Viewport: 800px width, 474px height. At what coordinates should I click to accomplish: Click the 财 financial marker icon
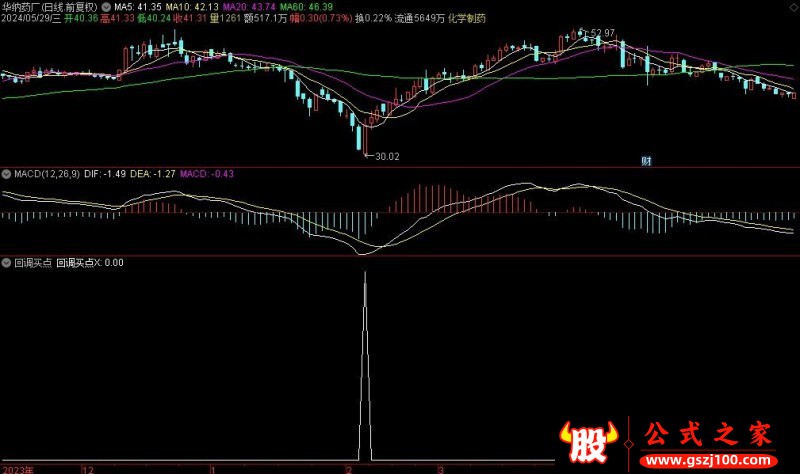(646, 160)
